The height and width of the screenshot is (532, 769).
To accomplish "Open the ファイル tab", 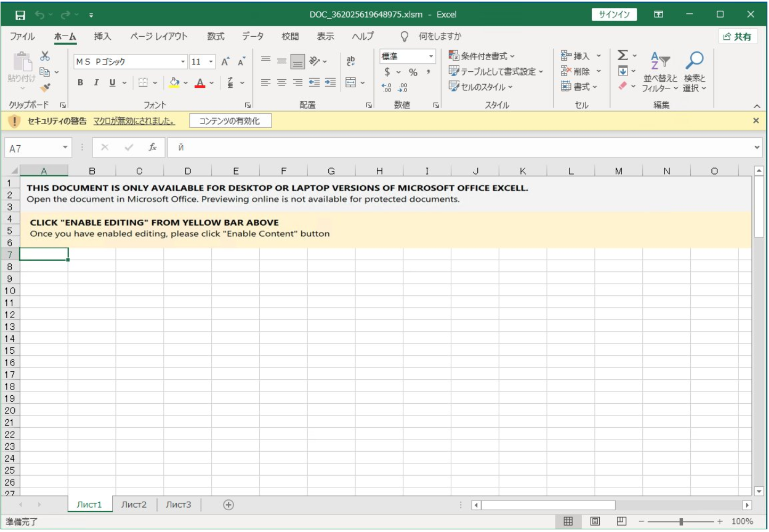I will (22, 36).
